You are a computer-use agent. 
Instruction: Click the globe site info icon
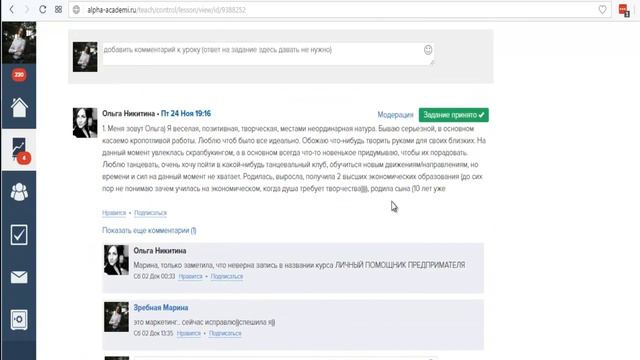(x=76, y=10)
